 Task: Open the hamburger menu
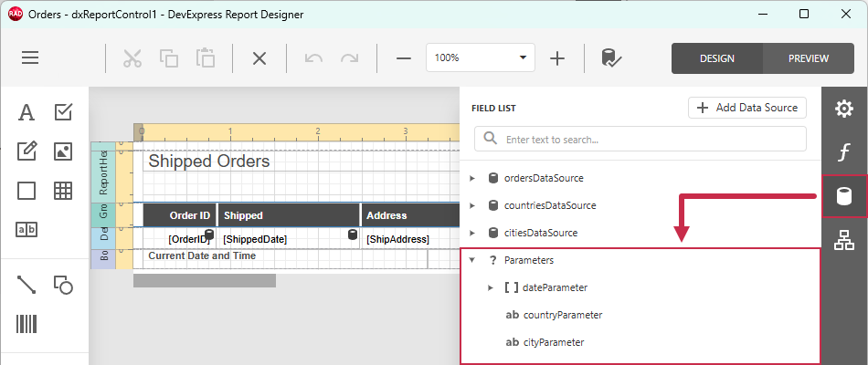point(30,58)
